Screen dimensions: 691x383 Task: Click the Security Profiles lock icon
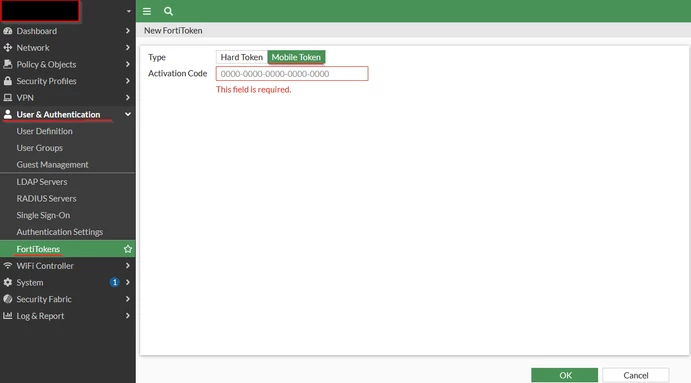coord(8,81)
